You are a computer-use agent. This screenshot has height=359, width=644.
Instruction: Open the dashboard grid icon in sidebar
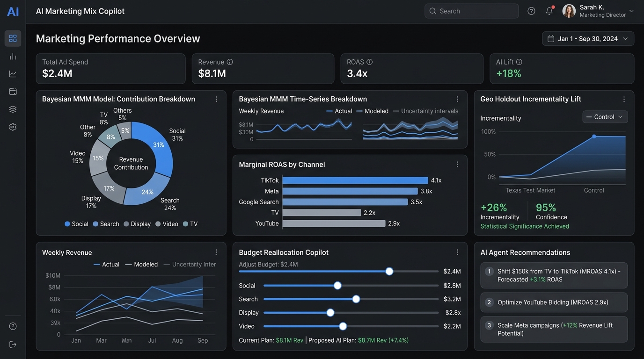[13, 38]
